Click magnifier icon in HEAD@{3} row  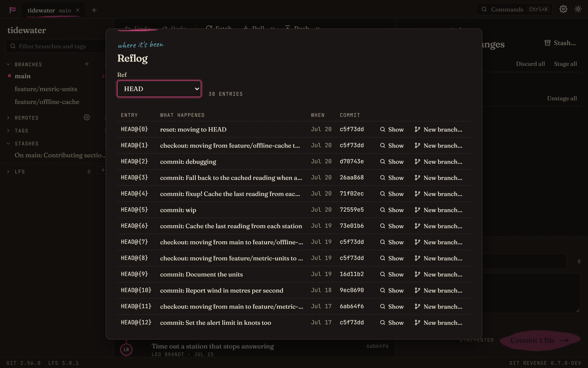click(382, 178)
